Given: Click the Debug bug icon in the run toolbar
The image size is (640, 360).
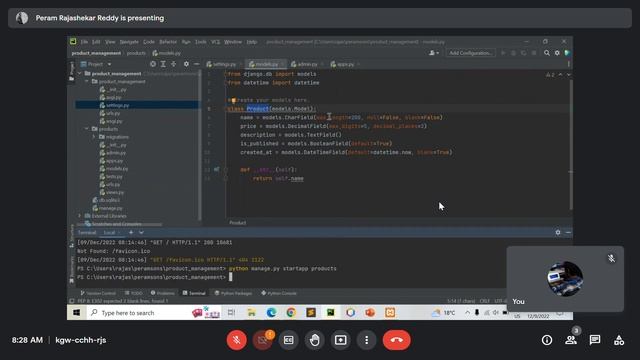Looking at the screenshot, I should 513,53.
